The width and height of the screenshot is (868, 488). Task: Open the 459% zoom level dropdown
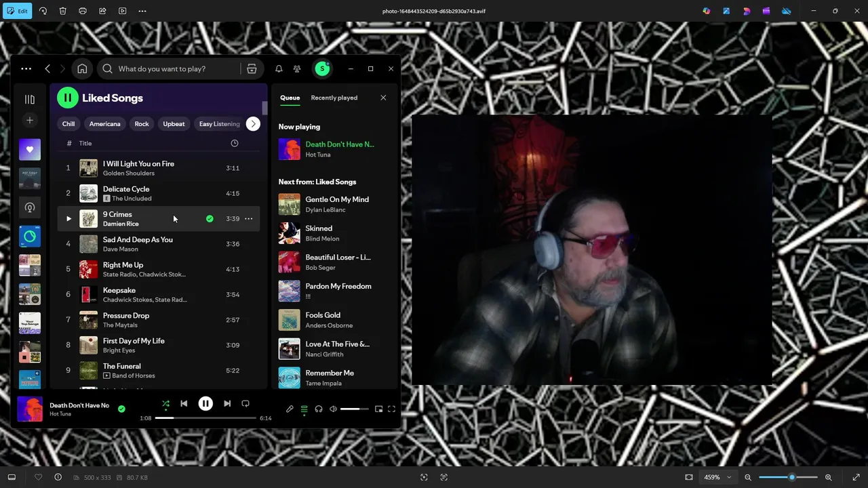[718, 477]
